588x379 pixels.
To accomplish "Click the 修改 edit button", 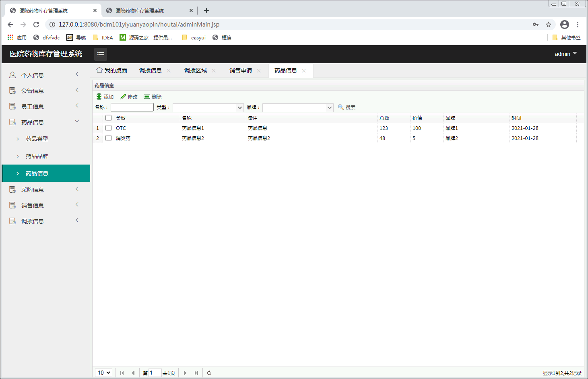I will (129, 97).
